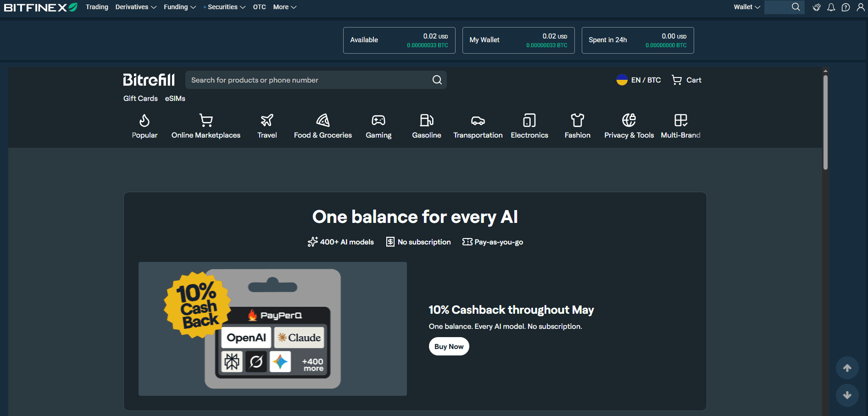Viewport: 868px width, 416px height.
Task: Select the Electronics device icon
Action: (529, 120)
